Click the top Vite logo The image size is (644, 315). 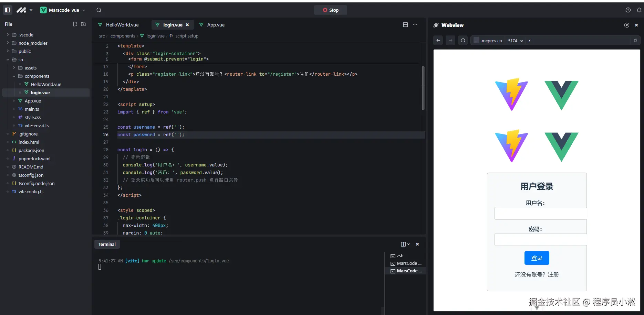click(511, 94)
